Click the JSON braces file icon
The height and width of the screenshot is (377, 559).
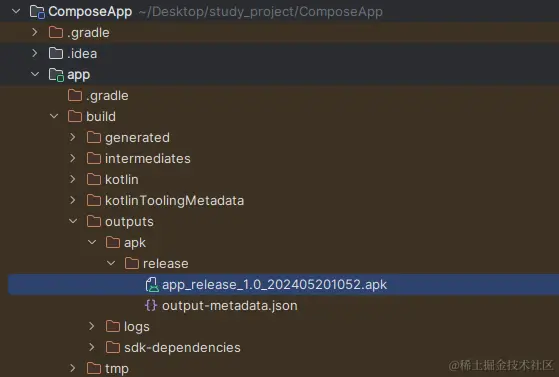tap(151, 305)
